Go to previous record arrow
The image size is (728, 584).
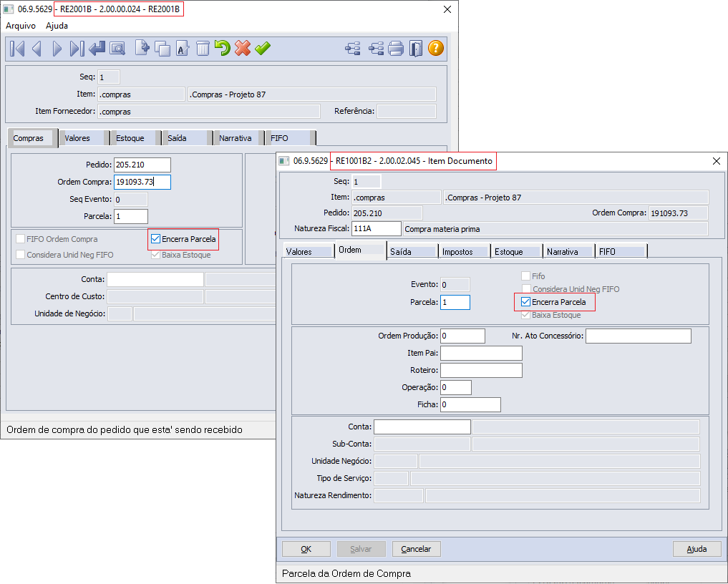tap(37, 48)
